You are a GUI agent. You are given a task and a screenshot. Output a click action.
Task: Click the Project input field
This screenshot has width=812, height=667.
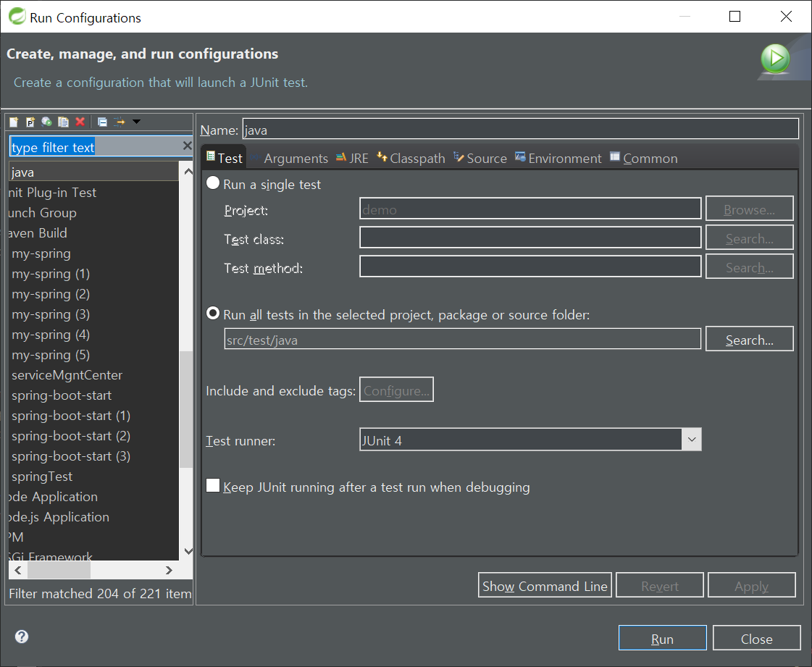530,208
